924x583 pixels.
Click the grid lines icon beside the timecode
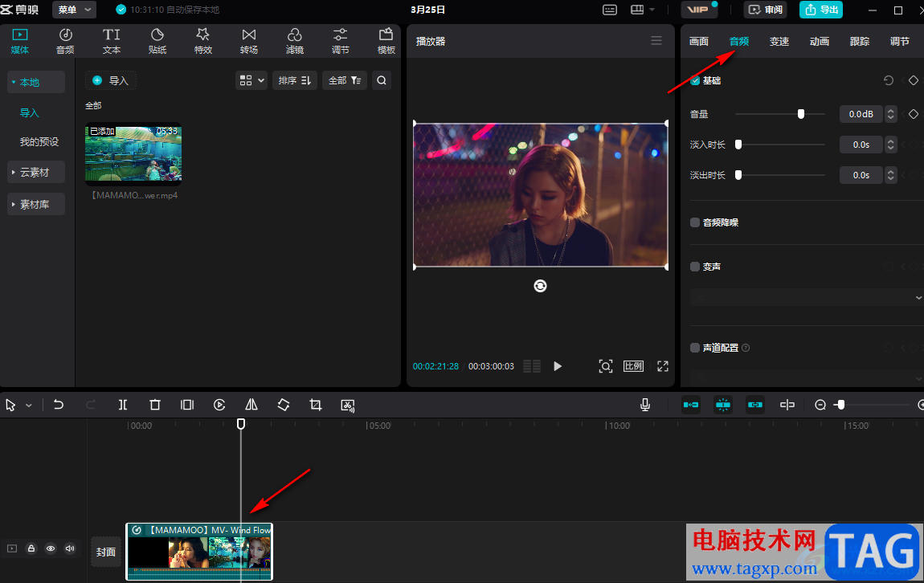tap(532, 366)
